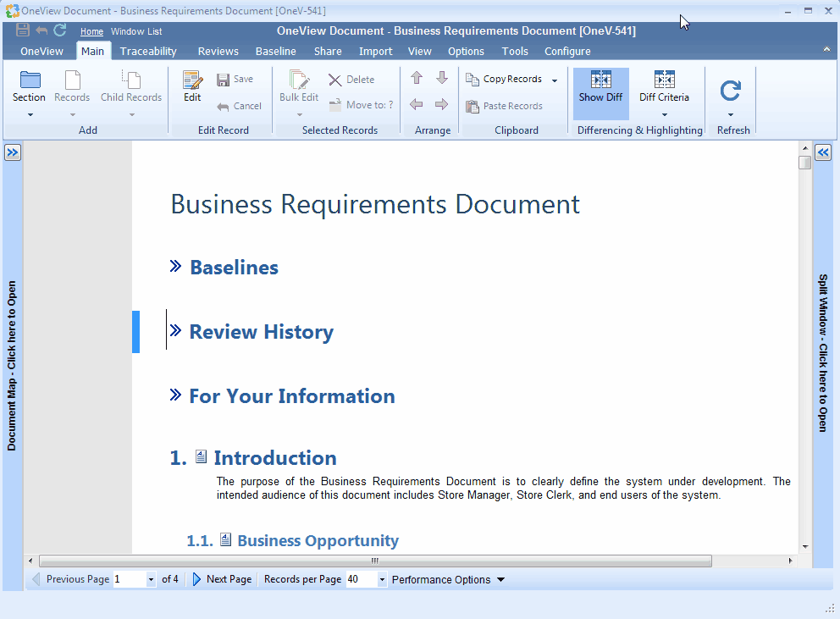Switch to the Options tab
Screen dimensions: 840x619
point(466,51)
